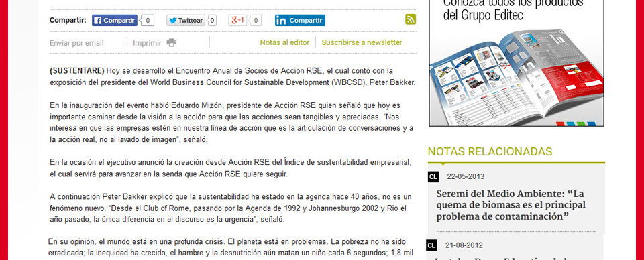Open the Enviar por email link

click(76, 43)
